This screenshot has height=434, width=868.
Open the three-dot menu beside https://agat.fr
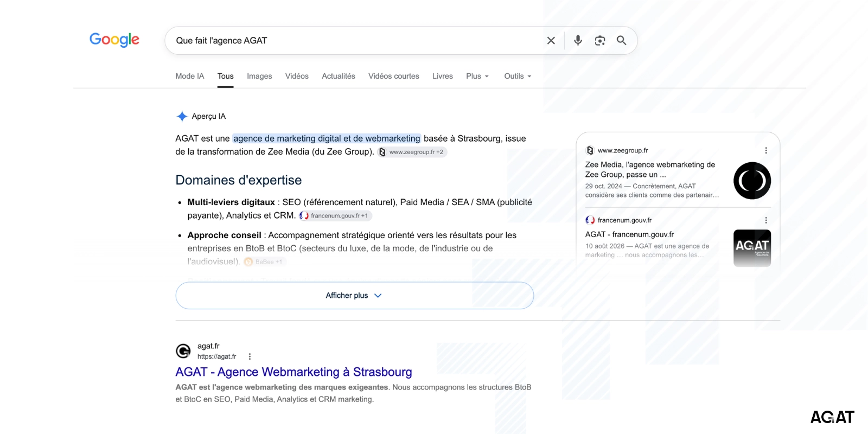[x=250, y=356]
